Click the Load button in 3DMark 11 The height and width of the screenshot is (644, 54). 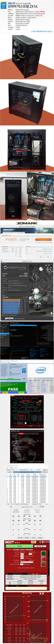coord(41,256)
